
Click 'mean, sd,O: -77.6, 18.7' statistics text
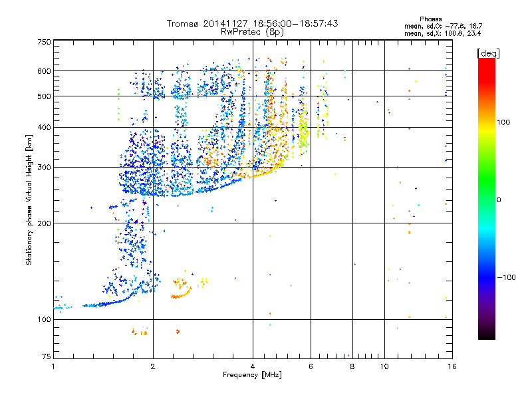coord(443,26)
